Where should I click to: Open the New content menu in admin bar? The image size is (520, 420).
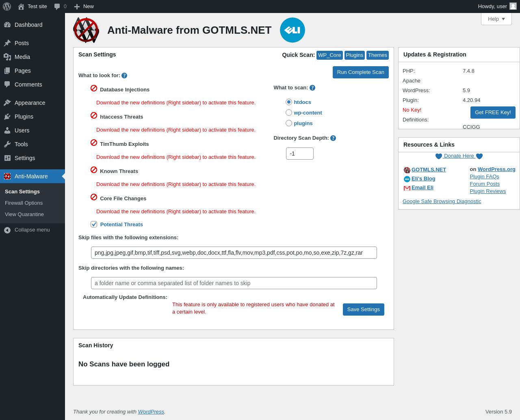point(84,6)
